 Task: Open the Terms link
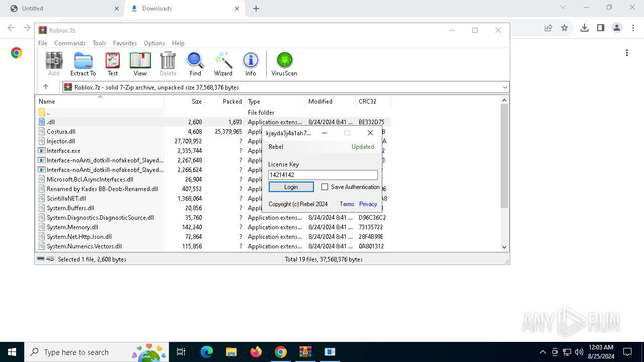tap(347, 204)
